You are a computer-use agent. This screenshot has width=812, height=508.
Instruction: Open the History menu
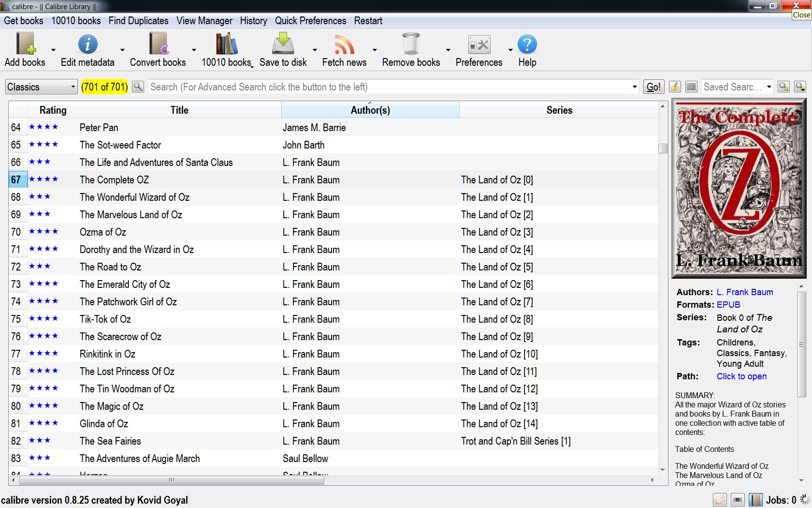click(x=253, y=21)
